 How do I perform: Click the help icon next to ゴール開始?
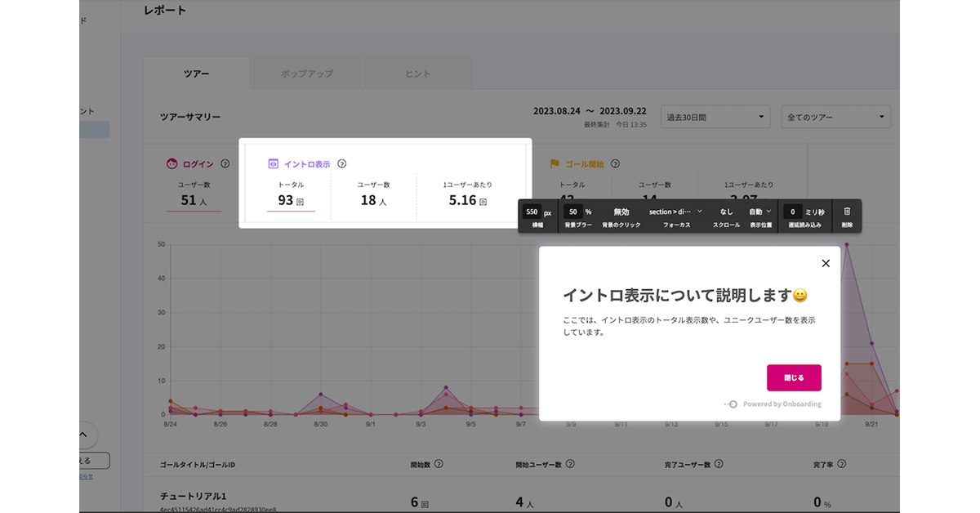(615, 164)
